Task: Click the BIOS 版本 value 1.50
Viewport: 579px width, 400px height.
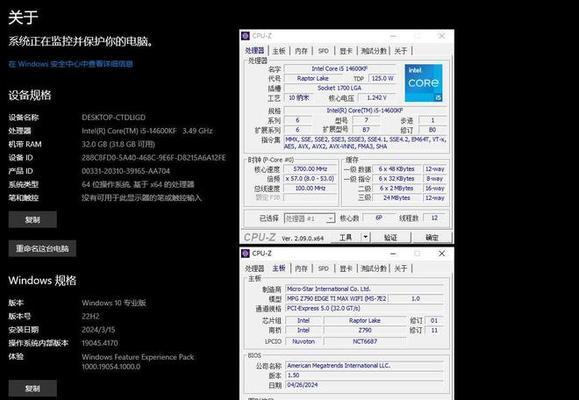Action: pos(365,375)
